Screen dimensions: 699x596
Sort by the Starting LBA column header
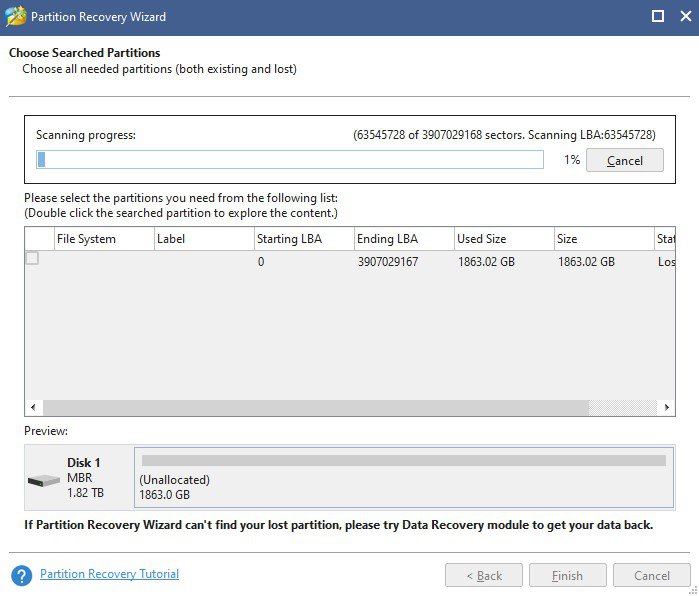291,239
